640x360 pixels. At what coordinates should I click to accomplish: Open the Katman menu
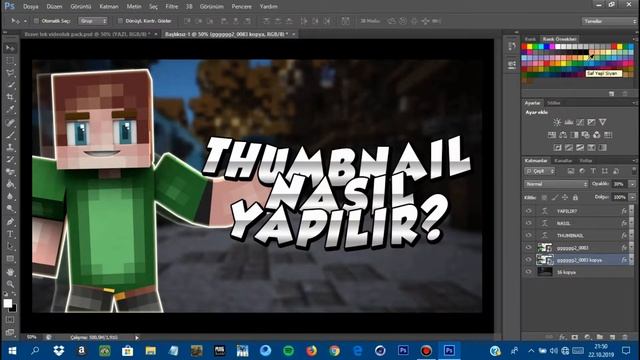pos(109,7)
